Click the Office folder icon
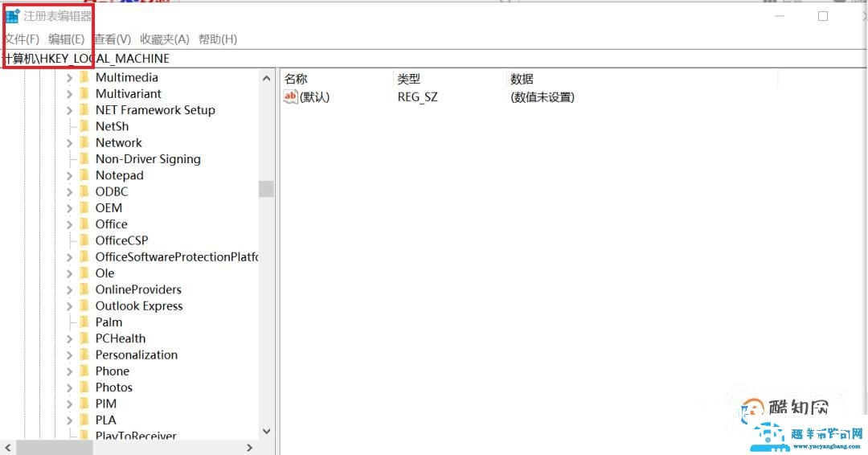Viewport: 868px width, 455px height. (84, 224)
